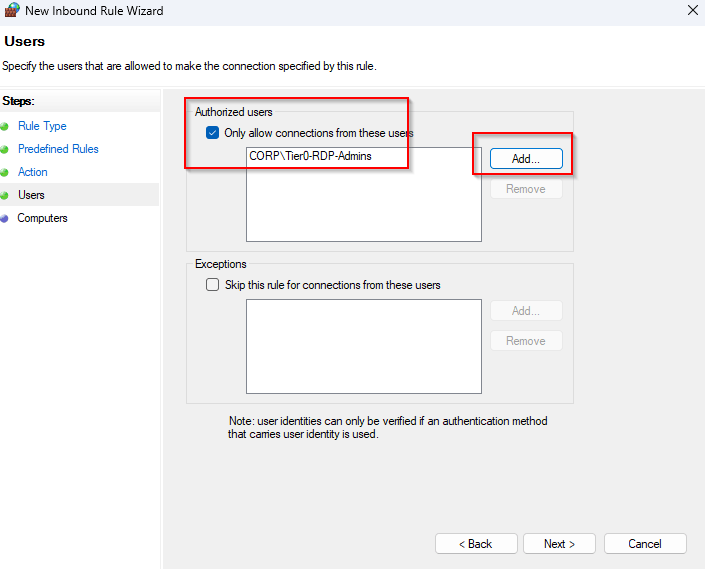Click Add in Authorized users section
This screenshot has height=569, width=705.
pyautogui.click(x=526, y=158)
